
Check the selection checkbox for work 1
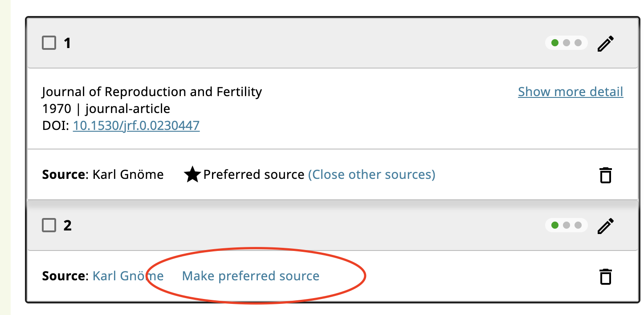(49, 43)
